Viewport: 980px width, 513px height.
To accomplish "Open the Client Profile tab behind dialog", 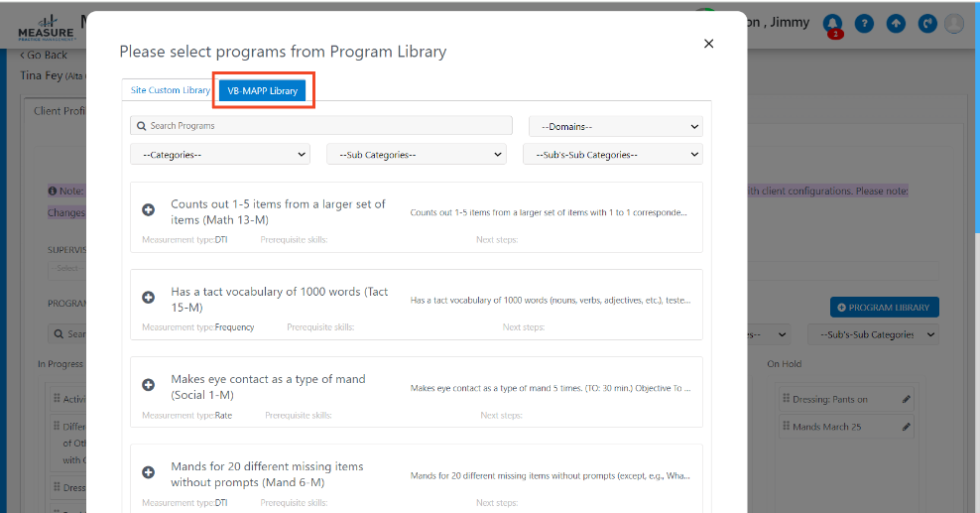I will (x=59, y=111).
